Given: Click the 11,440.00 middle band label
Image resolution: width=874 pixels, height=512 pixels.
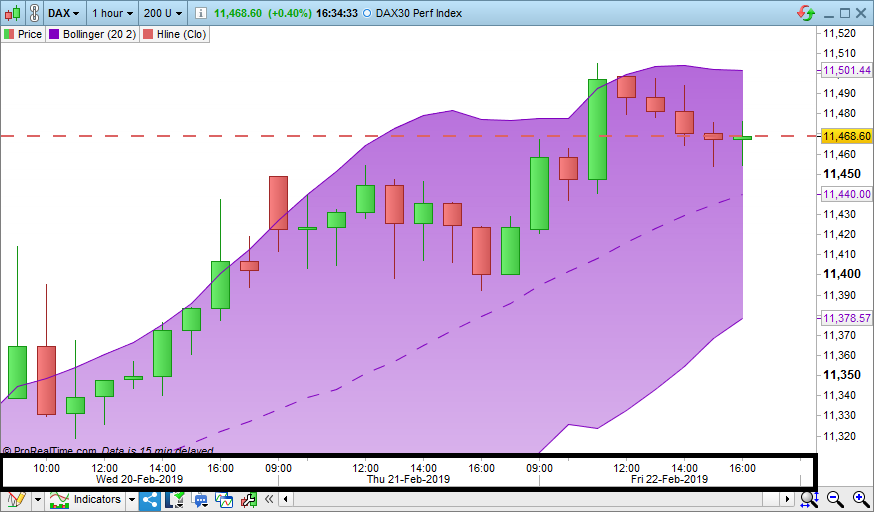Looking at the screenshot, I should pos(847,194).
